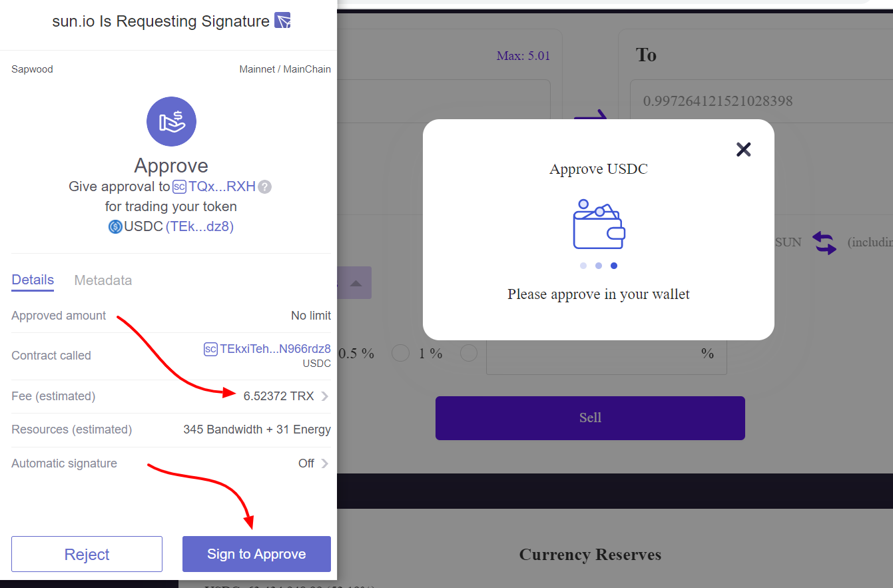Switch to the Metadata tab

103,280
